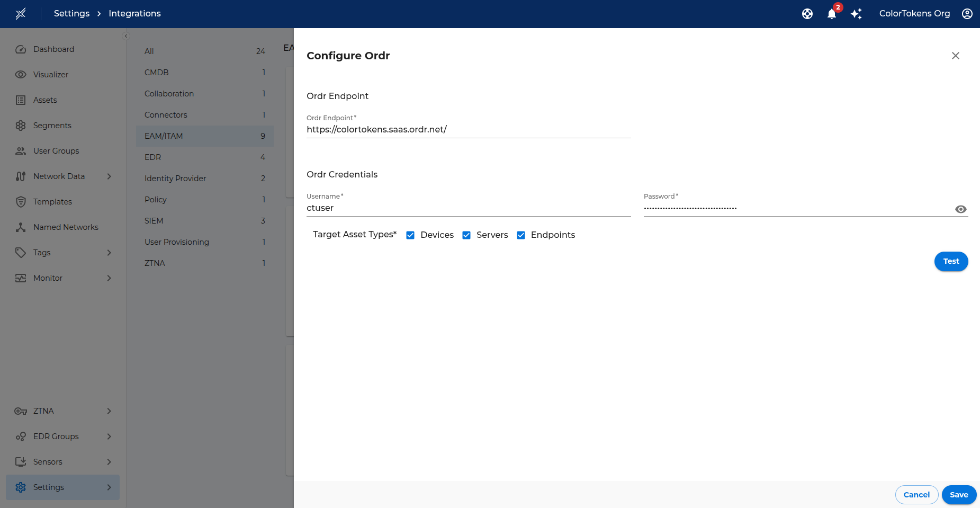Disable the Servers checkbox
The image size is (980, 508).
pos(466,235)
